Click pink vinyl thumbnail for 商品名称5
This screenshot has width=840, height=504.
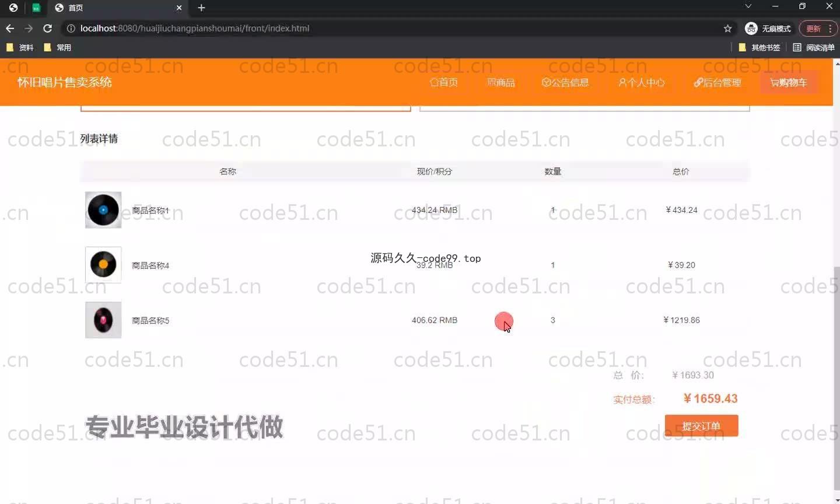coord(103,320)
